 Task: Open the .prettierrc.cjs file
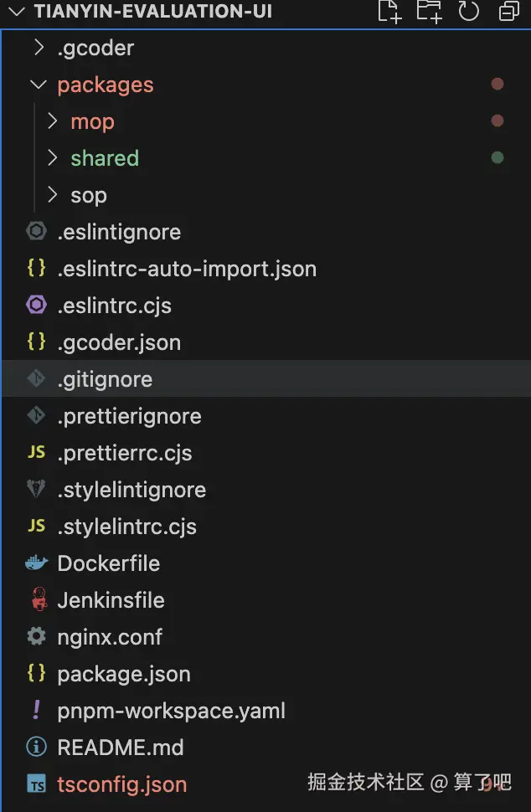[124, 453]
